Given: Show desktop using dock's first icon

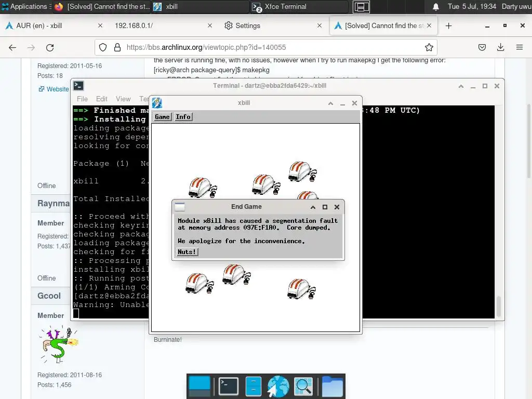Looking at the screenshot, I should point(199,386).
